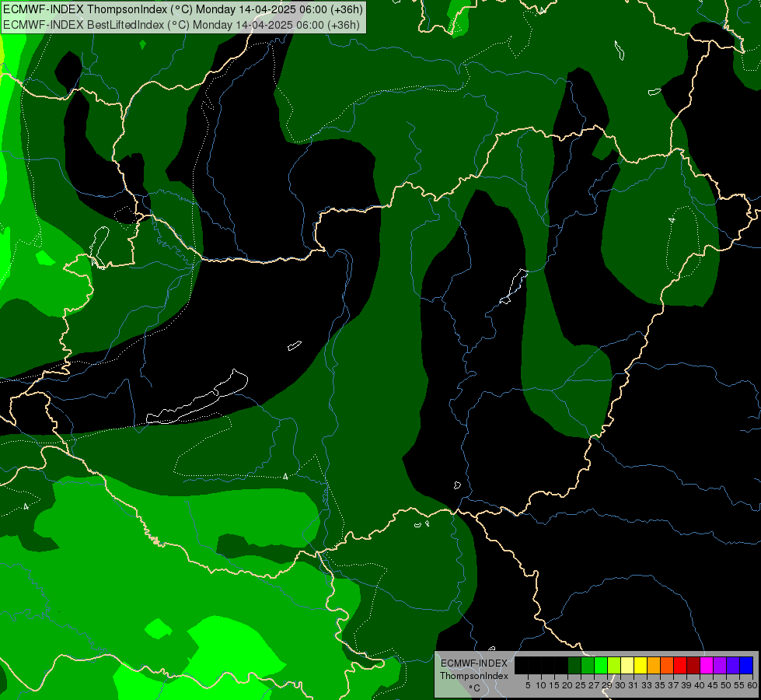Click the legend scale value '30'
Viewport: 761px width, 700px height.
tap(620, 685)
